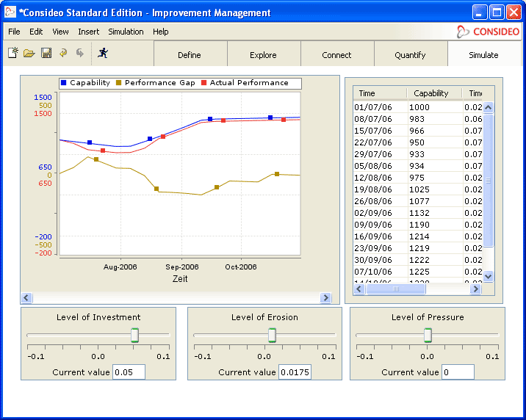
Task: Select the Simulate tab
Action: (x=485, y=54)
